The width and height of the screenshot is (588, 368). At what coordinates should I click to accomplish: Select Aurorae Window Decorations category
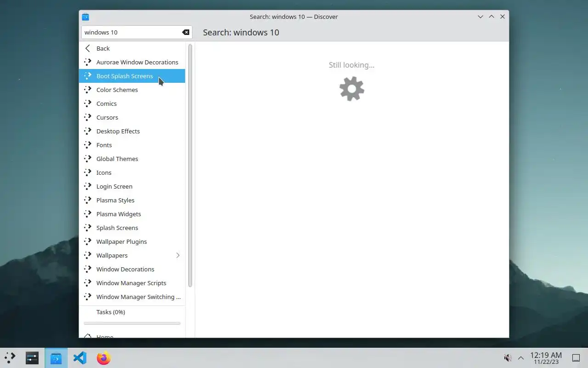click(132, 62)
